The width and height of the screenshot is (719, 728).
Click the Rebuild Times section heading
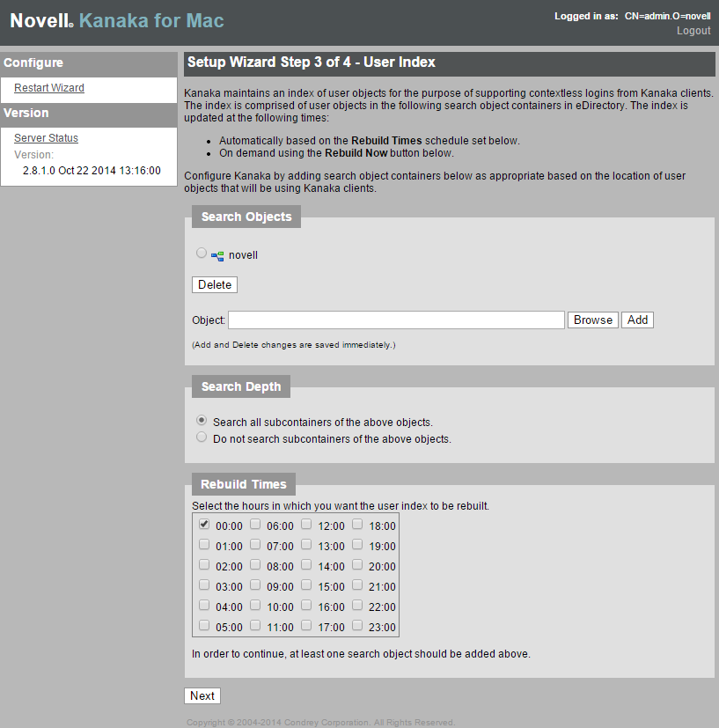[243, 484]
